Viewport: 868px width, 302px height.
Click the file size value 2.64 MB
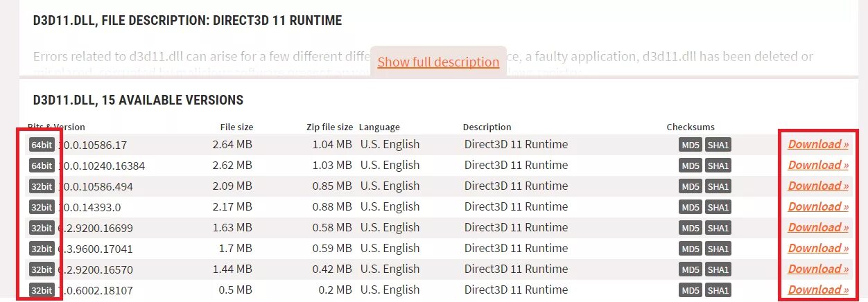coord(232,145)
